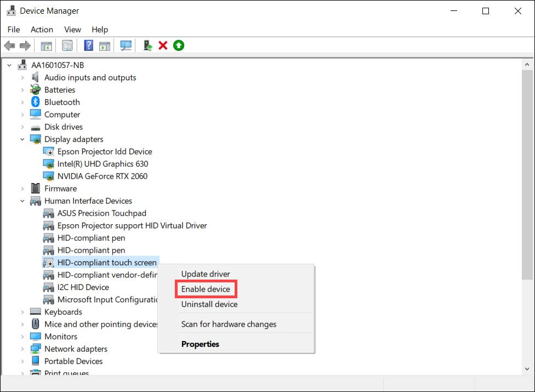Select ASUS Precision Touchpad device

click(101, 213)
